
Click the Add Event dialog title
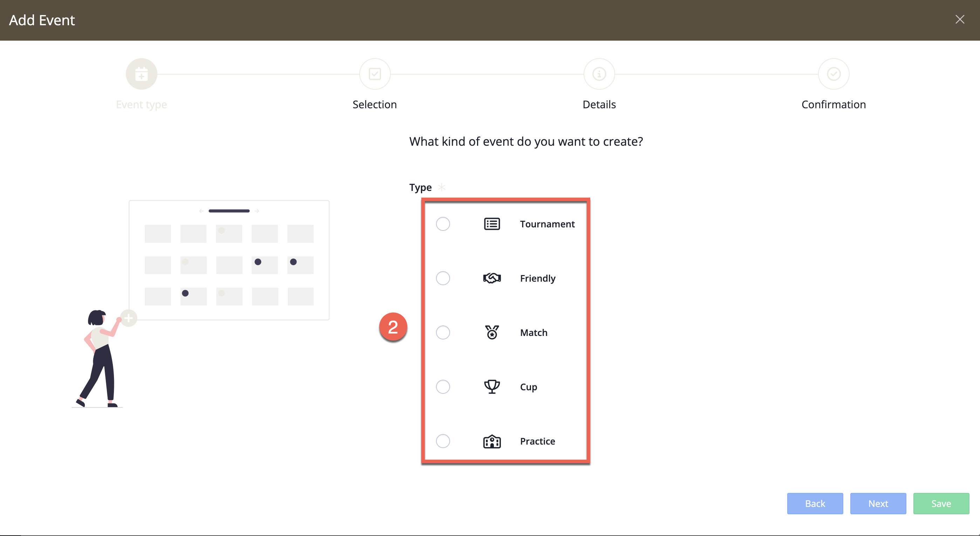pos(42,20)
